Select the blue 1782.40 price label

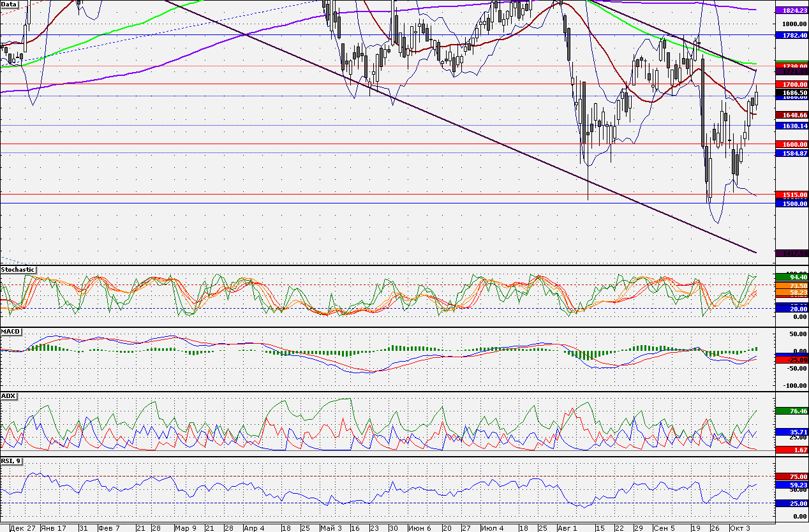coord(791,35)
